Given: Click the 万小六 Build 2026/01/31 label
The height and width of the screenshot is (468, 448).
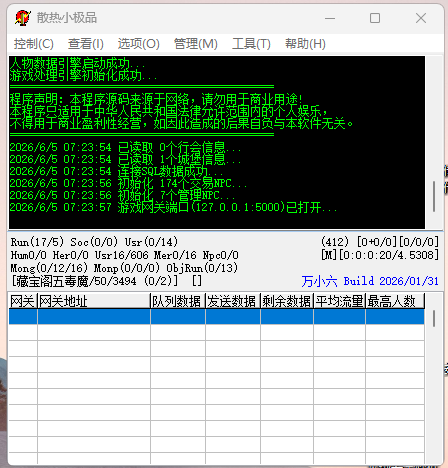Looking at the screenshot, I should [x=370, y=281].
